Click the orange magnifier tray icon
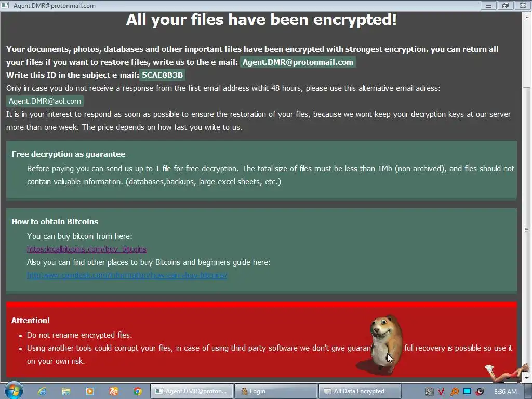 pyautogui.click(x=454, y=392)
